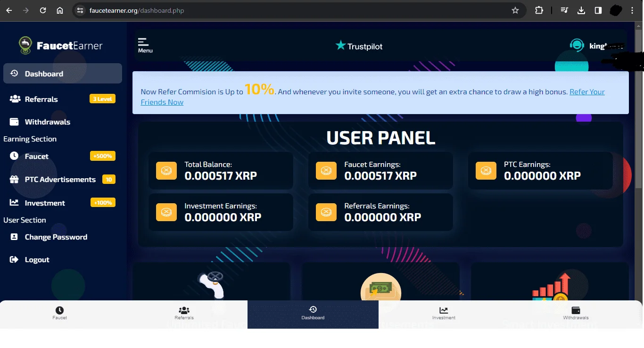Image resolution: width=644 pixels, height=348 pixels.
Task: Click the Investment Earnings coin icon
Action: point(166,212)
